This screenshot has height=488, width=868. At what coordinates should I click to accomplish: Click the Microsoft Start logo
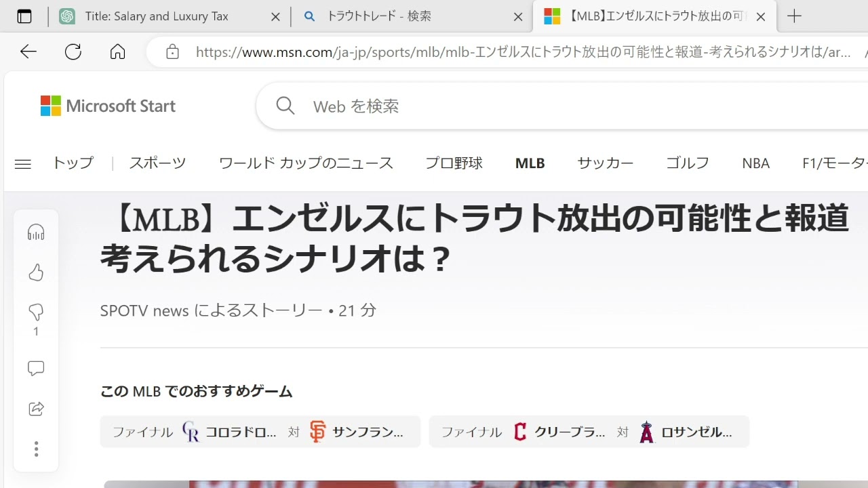pos(108,106)
